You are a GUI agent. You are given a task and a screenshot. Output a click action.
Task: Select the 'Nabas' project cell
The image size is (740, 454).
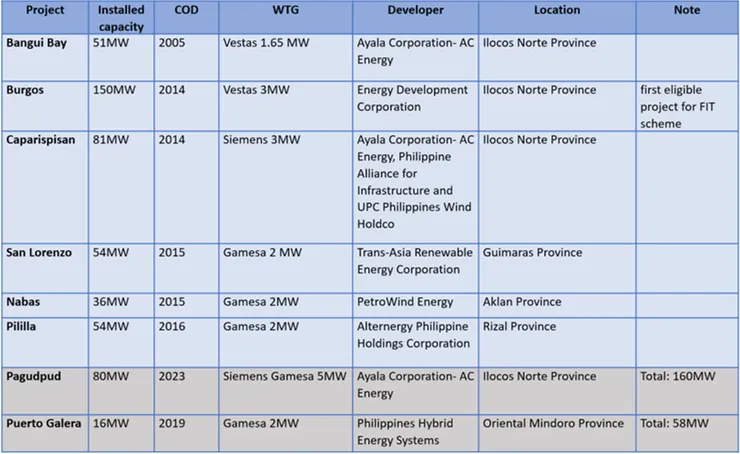pos(45,305)
